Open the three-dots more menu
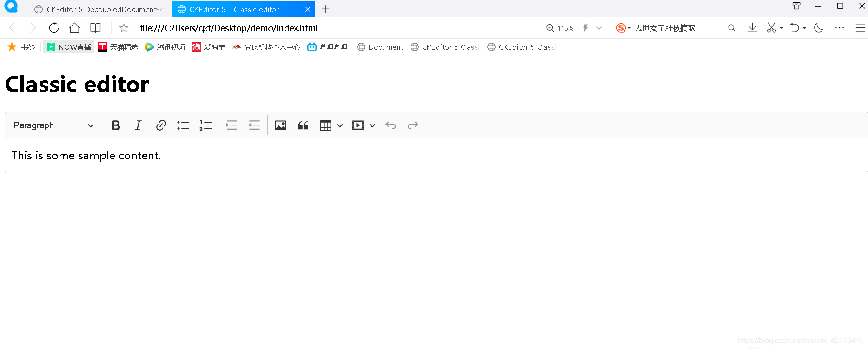Viewport: 868px width, 349px height. [840, 28]
